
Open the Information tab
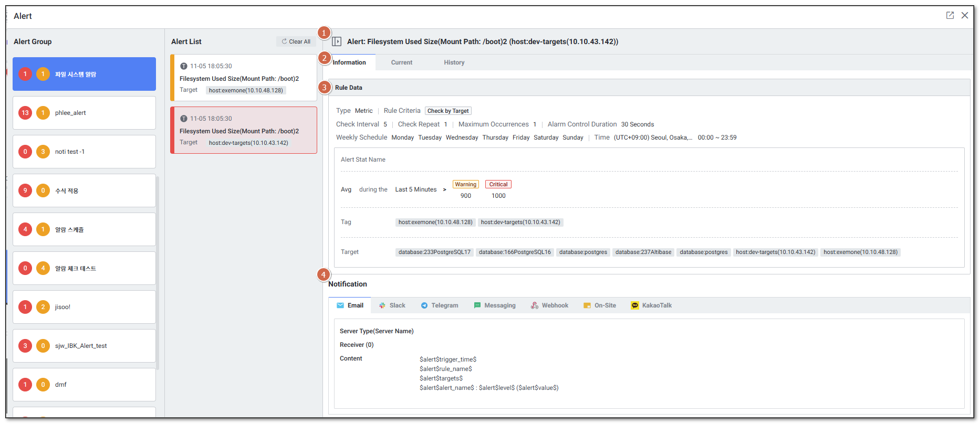(x=349, y=62)
